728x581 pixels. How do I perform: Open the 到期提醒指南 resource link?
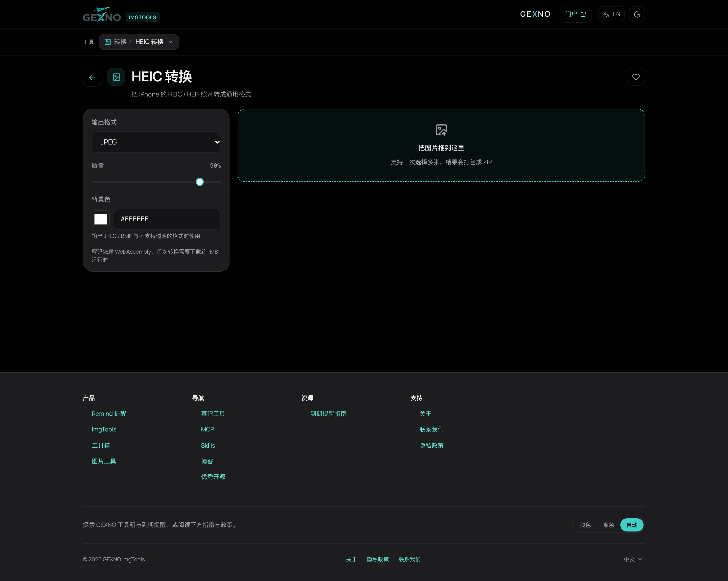click(x=328, y=414)
